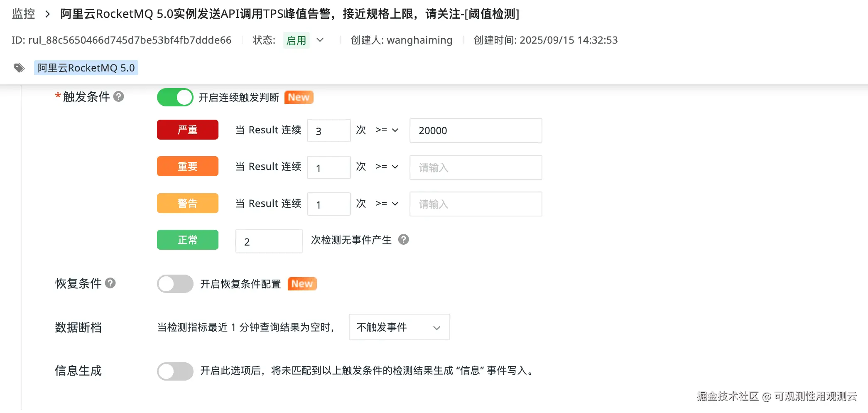Open the >= operator dropdown in 警告 row

coord(387,204)
